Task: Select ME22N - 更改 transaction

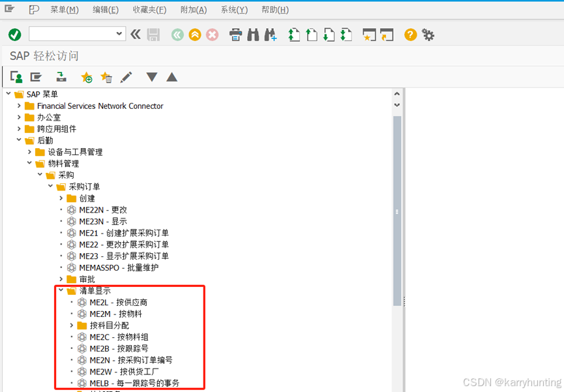Action: tap(103, 210)
